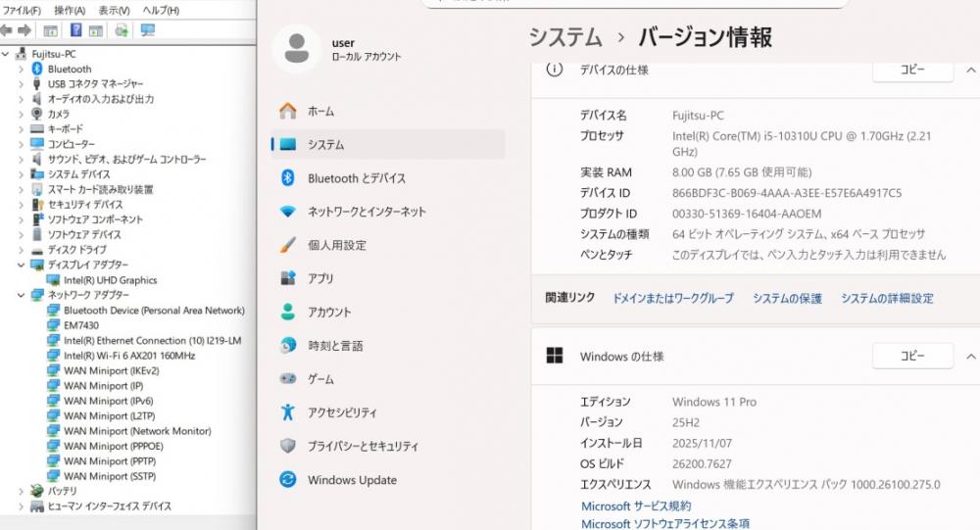The height and width of the screenshot is (530, 980).
Task: Collapse the Fujitsu-PC root node
Action: pos(6,54)
